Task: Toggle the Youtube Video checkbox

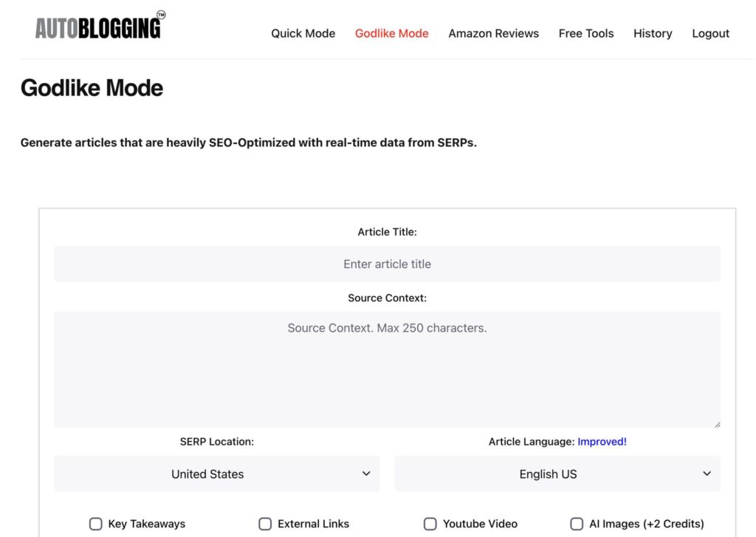Action: [430, 523]
